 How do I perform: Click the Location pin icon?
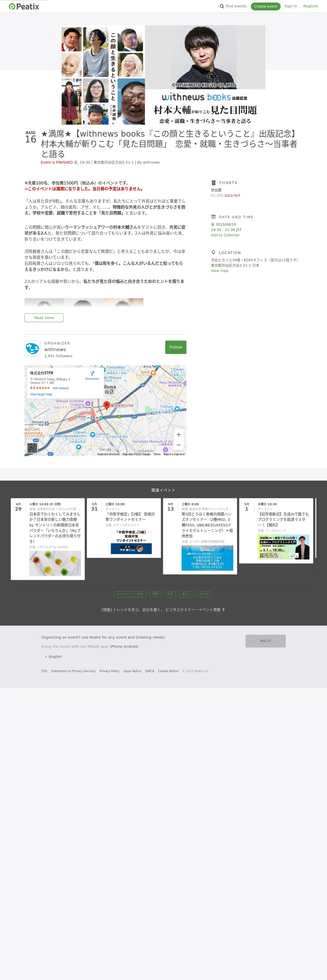click(214, 253)
